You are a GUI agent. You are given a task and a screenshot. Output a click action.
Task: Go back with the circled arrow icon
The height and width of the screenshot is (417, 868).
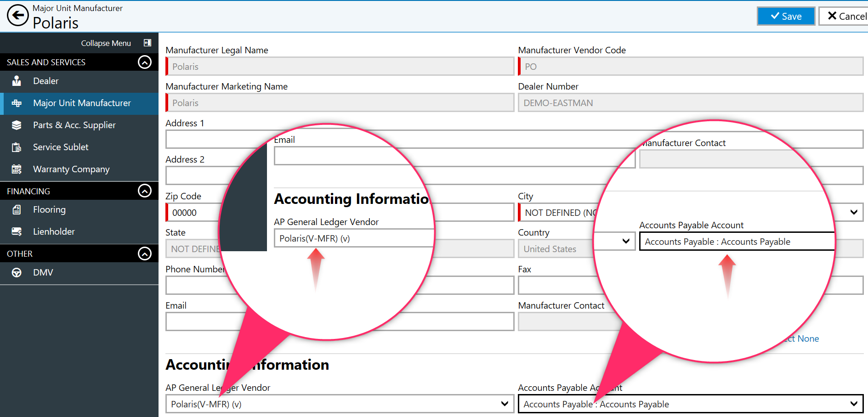pyautogui.click(x=18, y=16)
